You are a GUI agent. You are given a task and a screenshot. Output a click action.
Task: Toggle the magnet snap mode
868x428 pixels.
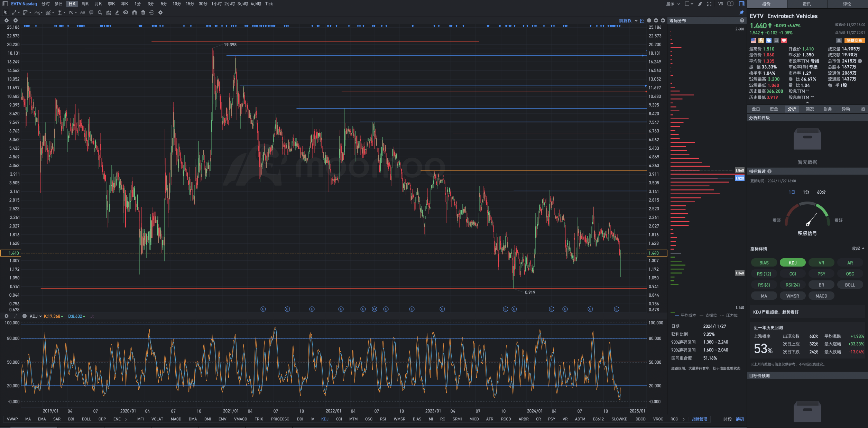tap(135, 12)
